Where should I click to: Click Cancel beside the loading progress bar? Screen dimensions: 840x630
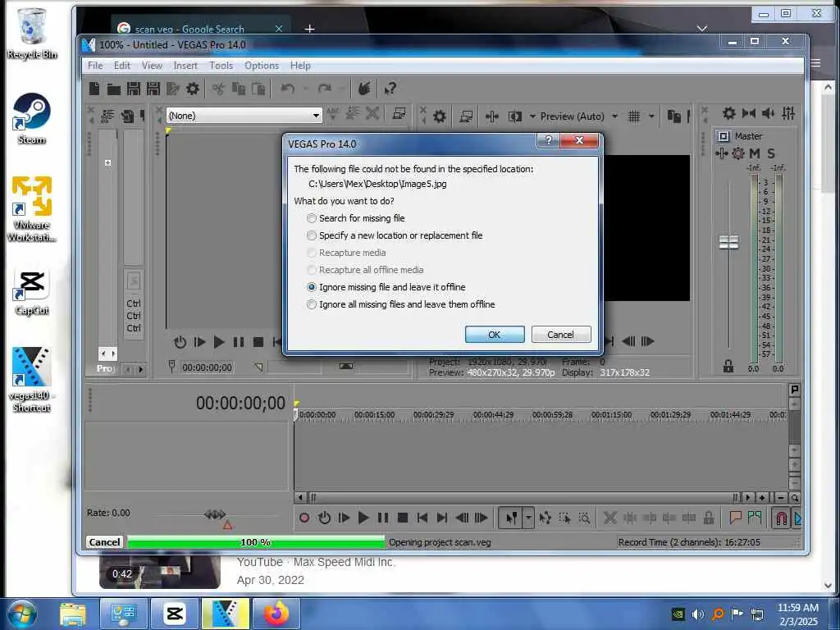point(104,541)
